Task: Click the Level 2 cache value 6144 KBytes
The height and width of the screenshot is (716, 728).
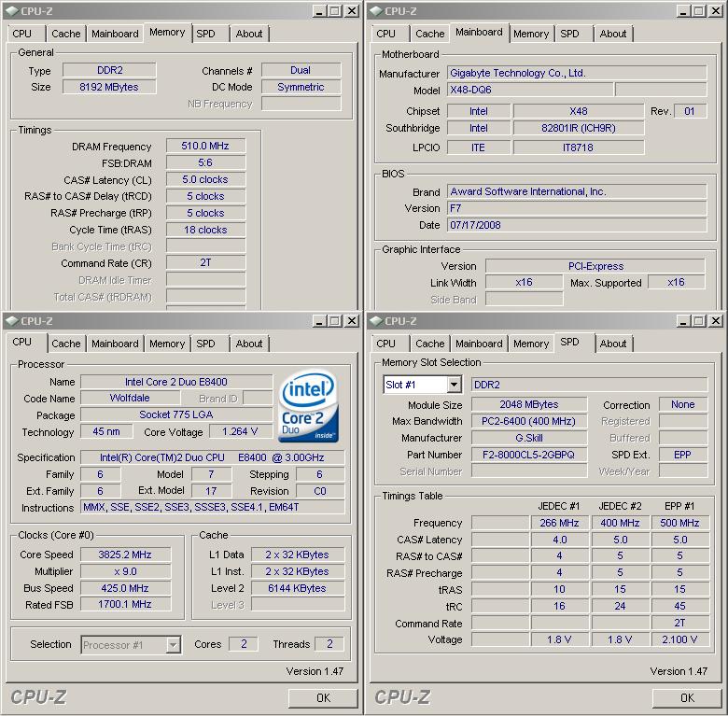Action: (298, 588)
